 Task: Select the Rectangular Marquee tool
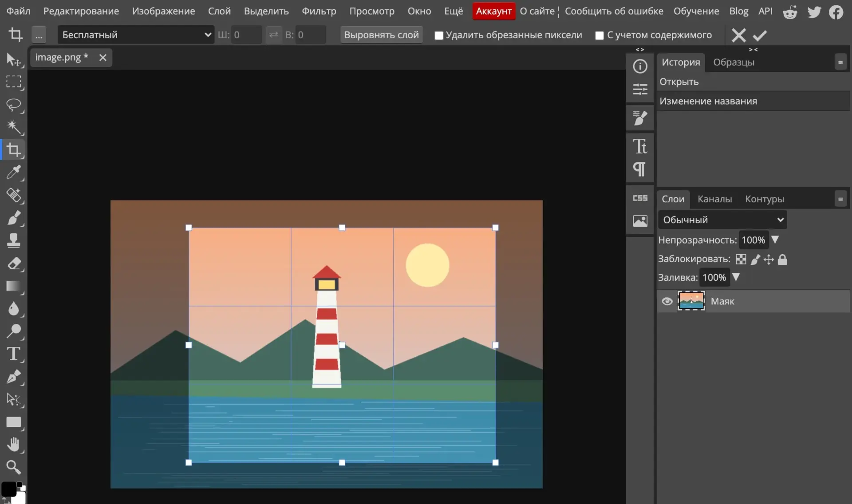[14, 82]
